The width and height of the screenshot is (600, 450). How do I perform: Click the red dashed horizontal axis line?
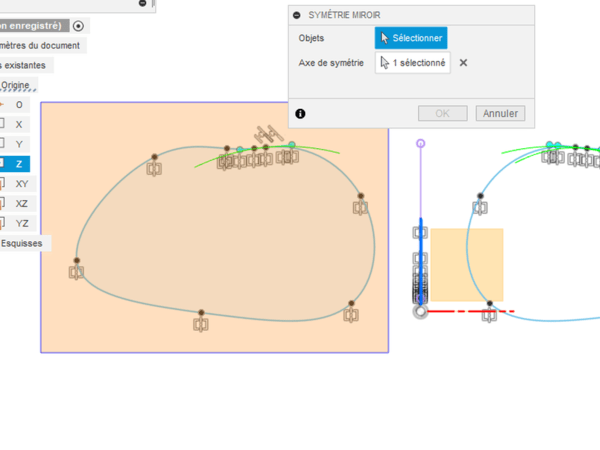[x=470, y=311]
